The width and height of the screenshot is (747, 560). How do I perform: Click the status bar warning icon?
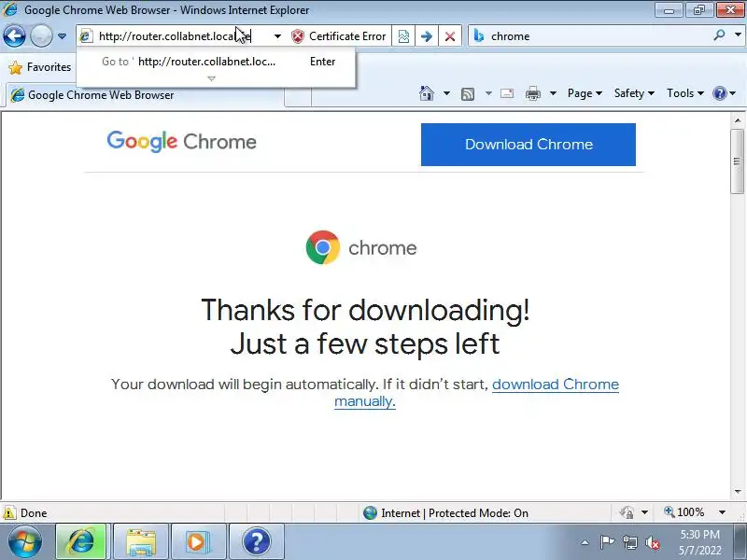9,512
